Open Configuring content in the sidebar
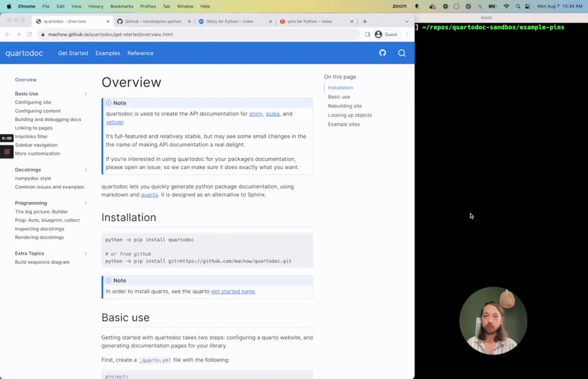The image size is (588, 379). tap(37, 111)
